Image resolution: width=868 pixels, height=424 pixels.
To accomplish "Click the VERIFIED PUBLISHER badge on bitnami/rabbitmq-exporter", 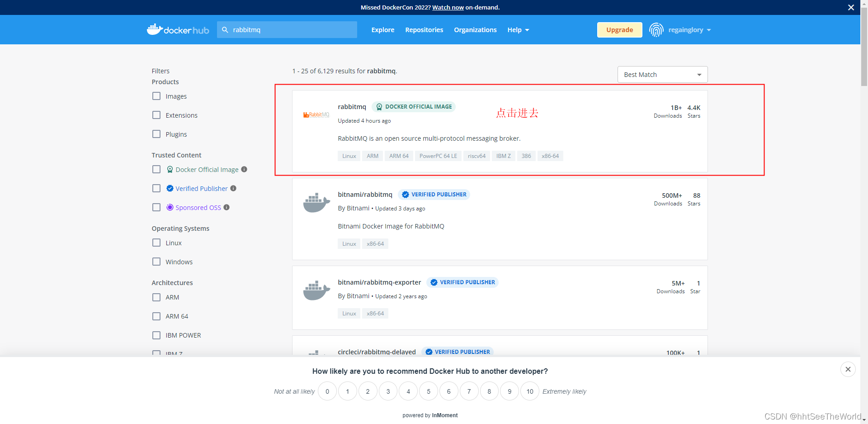I will [x=462, y=282].
